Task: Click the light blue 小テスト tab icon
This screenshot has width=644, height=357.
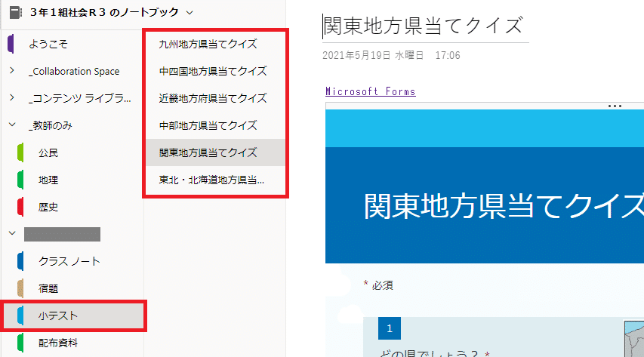Action: (20, 316)
